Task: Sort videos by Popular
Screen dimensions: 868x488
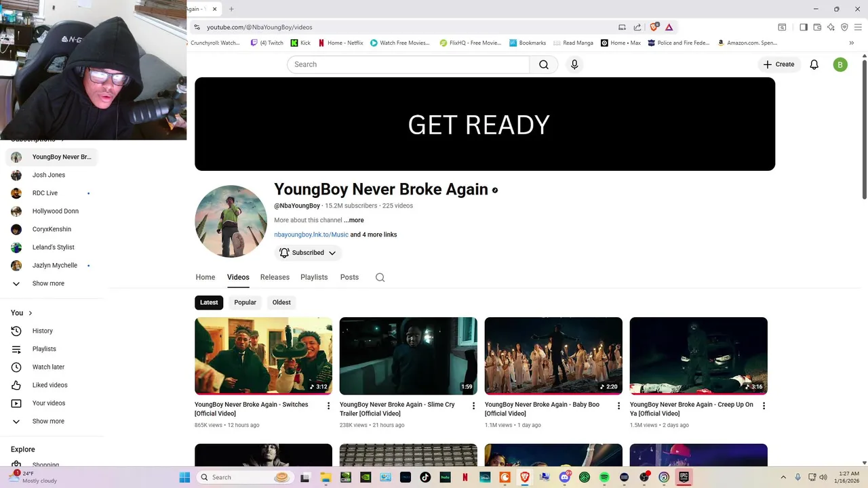Action: [245, 302]
